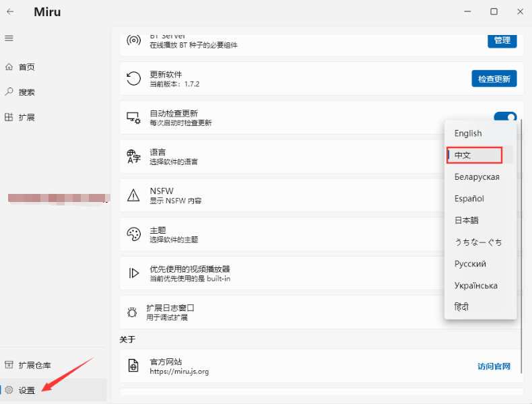Viewport: 532px width, 404px height.
Task: Click the NSFW warning triangle icon
Action: (133, 196)
